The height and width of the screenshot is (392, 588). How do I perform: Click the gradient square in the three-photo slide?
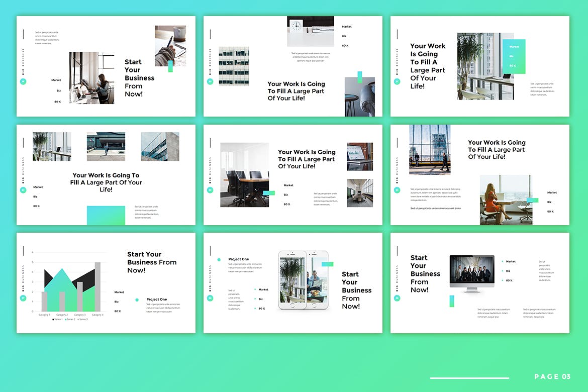[106, 215]
